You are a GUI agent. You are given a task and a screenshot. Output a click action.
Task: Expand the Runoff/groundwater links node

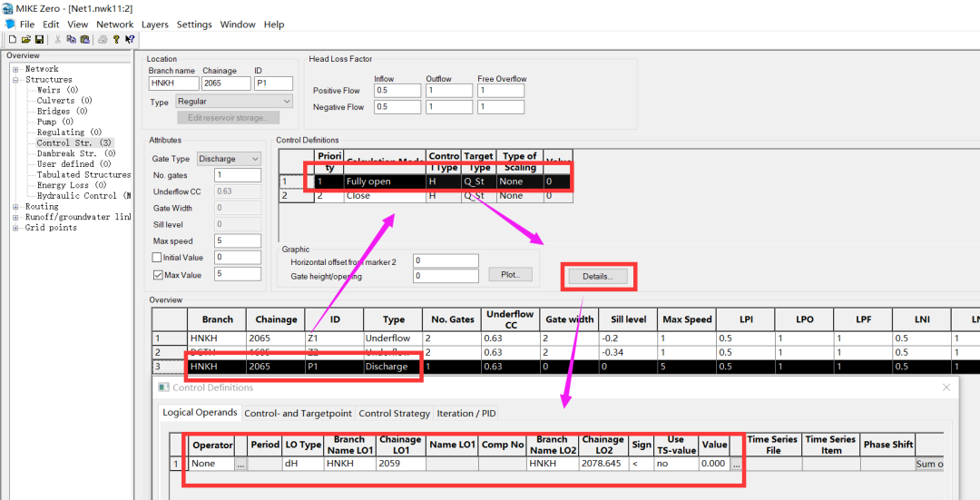[15, 218]
